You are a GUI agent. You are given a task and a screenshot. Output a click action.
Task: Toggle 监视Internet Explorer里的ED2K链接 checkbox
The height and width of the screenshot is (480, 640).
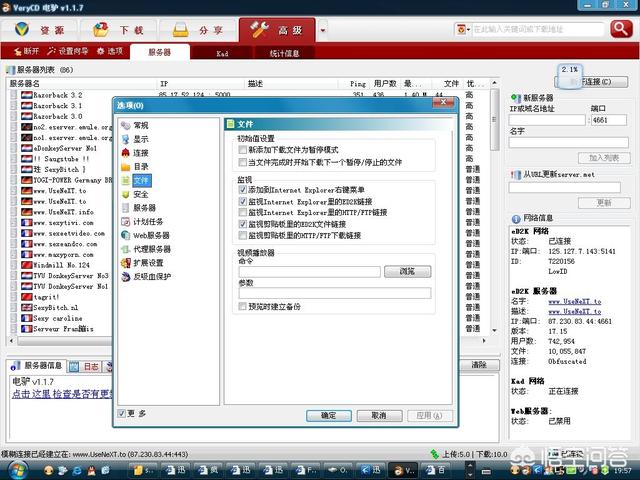tap(243, 201)
